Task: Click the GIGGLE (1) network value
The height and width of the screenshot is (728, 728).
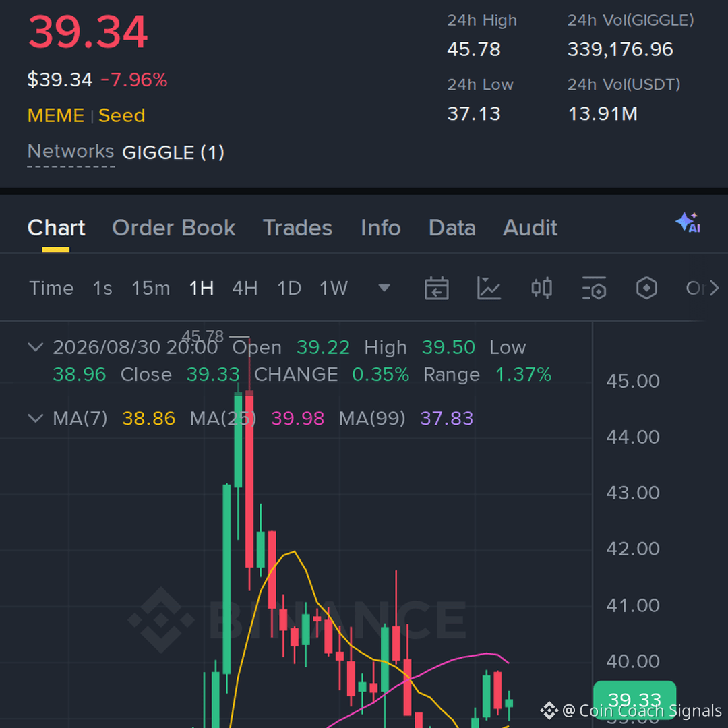Action: [x=173, y=152]
